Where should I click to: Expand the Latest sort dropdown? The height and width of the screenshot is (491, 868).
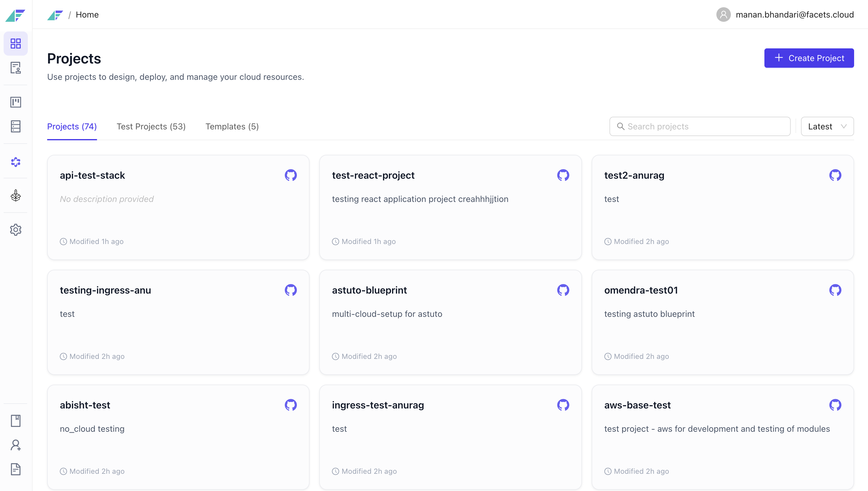pos(827,126)
